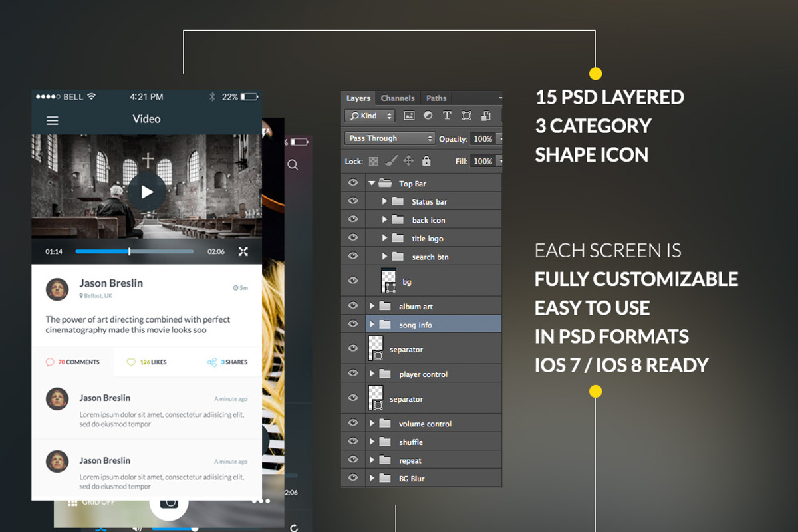The image size is (798, 532).
Task: Select the pixel layers filter icon
Action: coord(409,116)
